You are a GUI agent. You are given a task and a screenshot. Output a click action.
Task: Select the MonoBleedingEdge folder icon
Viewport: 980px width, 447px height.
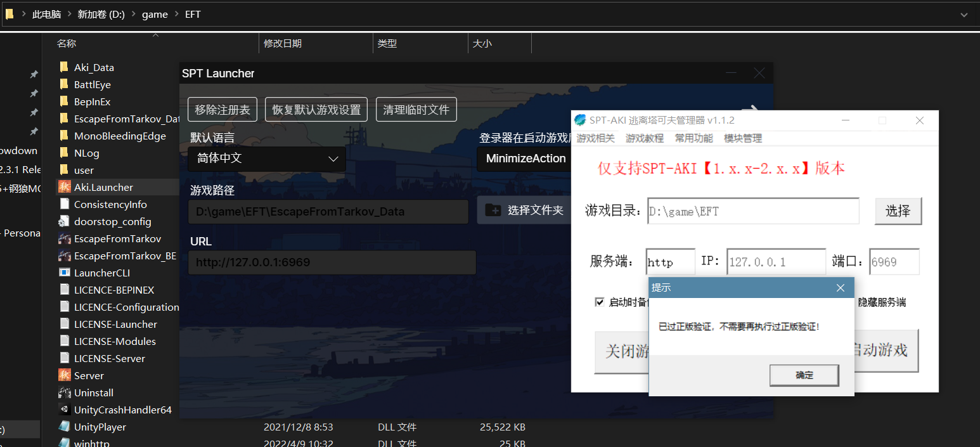(x=63, y=136)
